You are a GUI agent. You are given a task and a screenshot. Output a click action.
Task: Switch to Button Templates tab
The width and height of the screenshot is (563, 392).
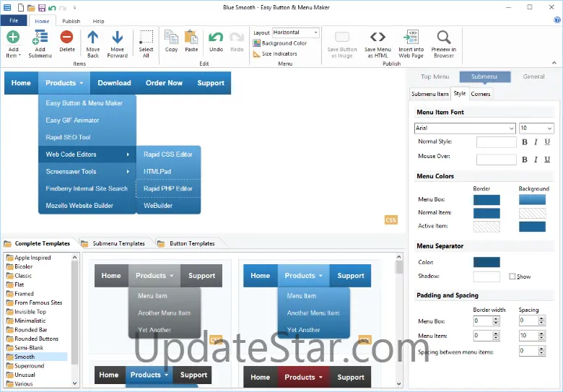[192, 243]
